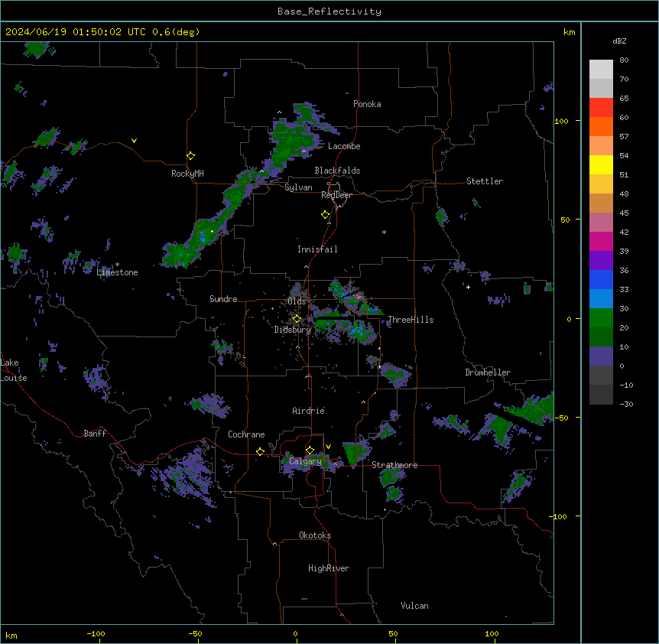The width and height of the screenshot is (659, 644).
Task: Click the Limestone label
Action: [x=117, y=272]
